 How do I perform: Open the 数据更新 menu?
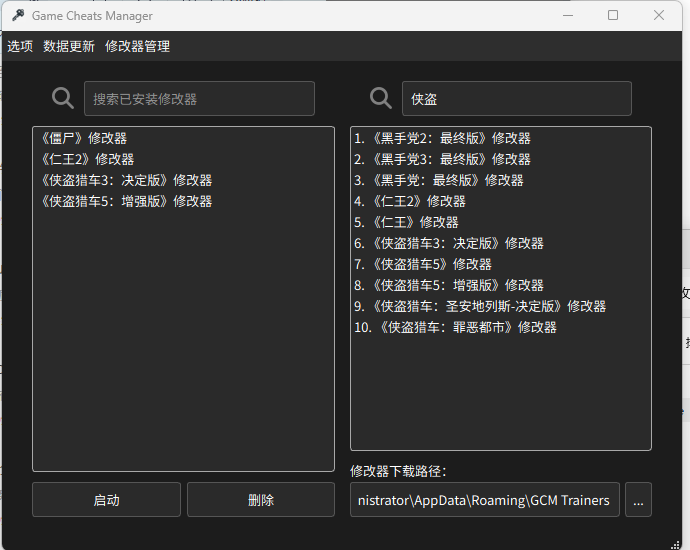tap(69, 46)
